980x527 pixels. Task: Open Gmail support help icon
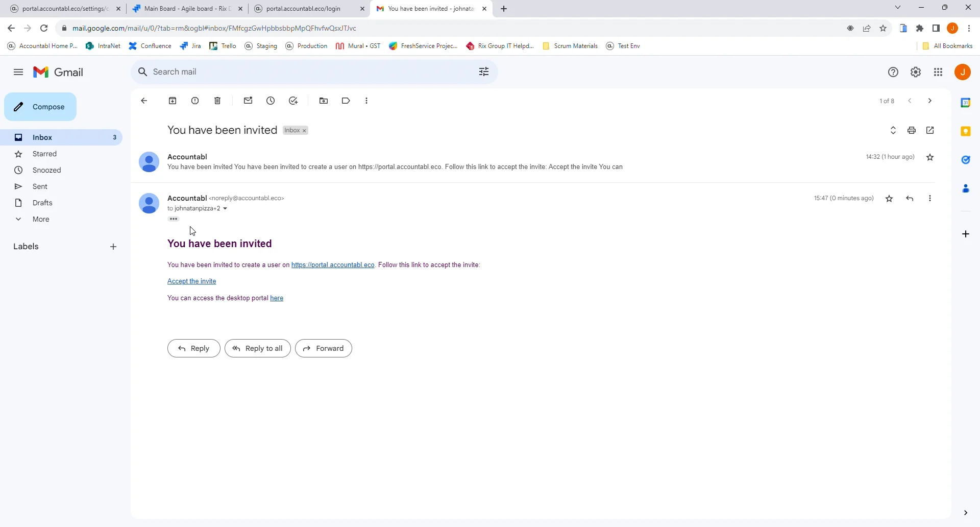pos(893,73)
